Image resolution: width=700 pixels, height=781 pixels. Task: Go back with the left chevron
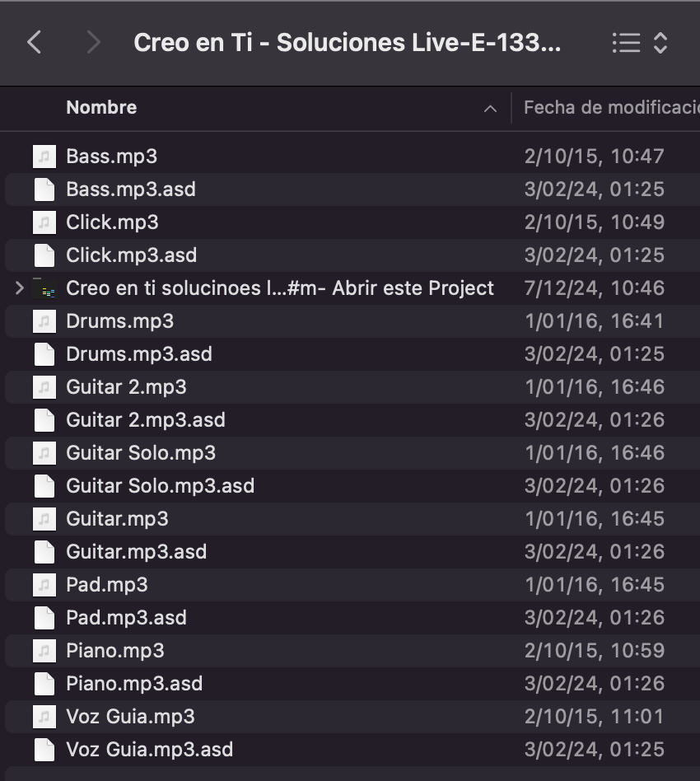click(34, 42)
